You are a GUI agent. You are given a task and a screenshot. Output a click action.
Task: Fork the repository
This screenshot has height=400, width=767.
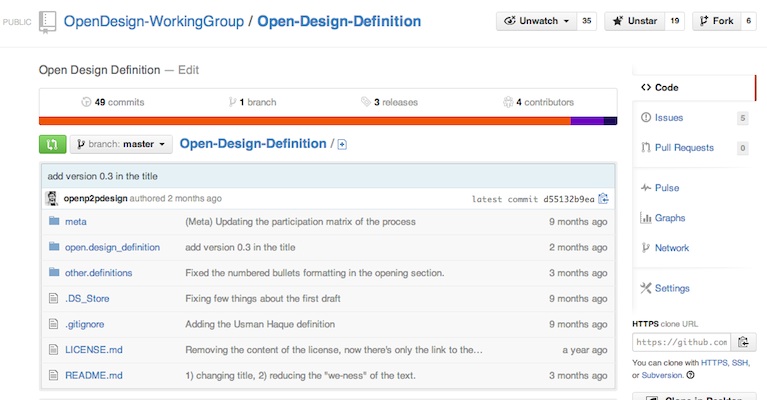click(x=717, y=21)
